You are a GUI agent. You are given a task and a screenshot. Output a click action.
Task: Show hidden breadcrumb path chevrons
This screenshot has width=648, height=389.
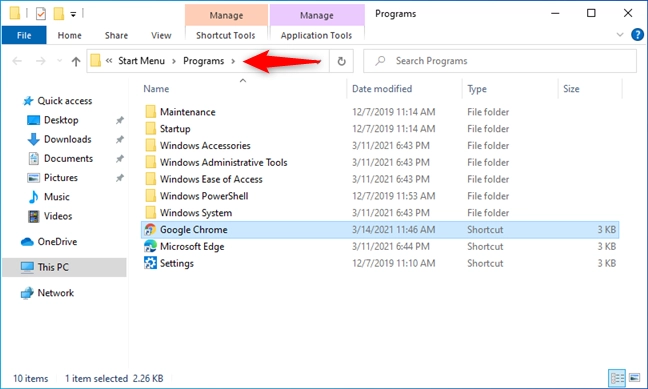point(109,61)
